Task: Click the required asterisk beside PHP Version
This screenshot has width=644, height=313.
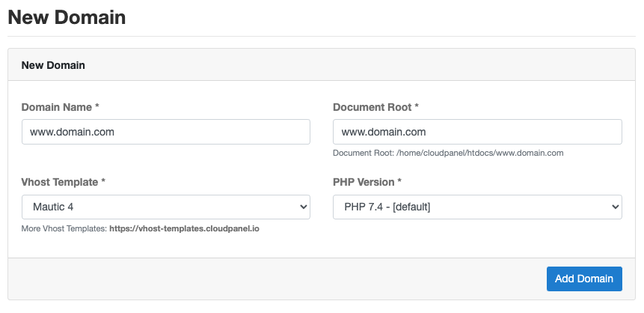Action: coord(399,181)
